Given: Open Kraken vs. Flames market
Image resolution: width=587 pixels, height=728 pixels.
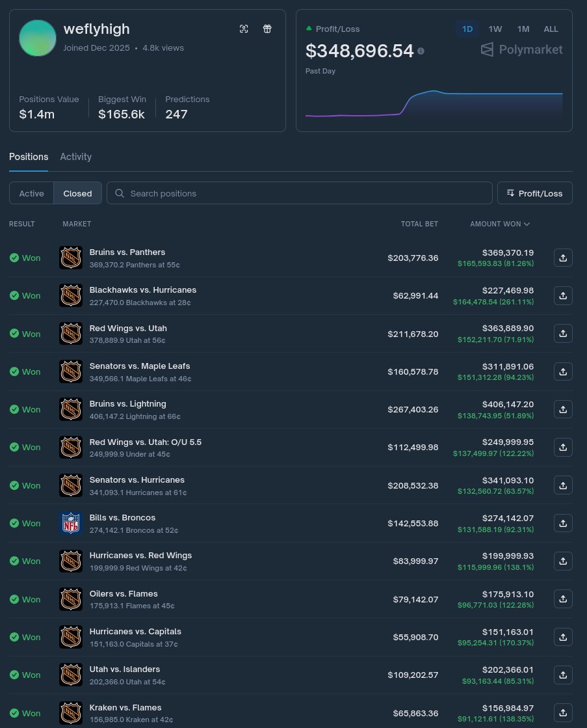Looking at the screenshot, I should pyautogui.click(x=125, y=708).
